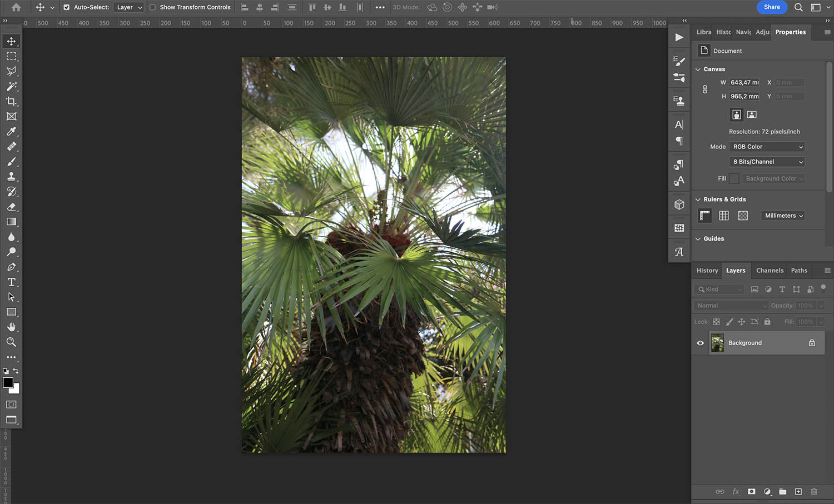Choose the Eyedropper tool

coord(11,132)
